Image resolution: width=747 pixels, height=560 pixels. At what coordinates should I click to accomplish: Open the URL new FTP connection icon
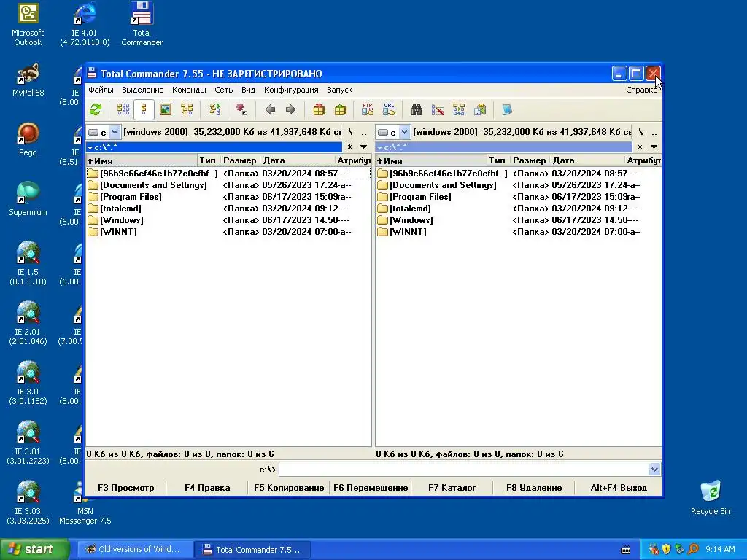click(x=389, y=110)
